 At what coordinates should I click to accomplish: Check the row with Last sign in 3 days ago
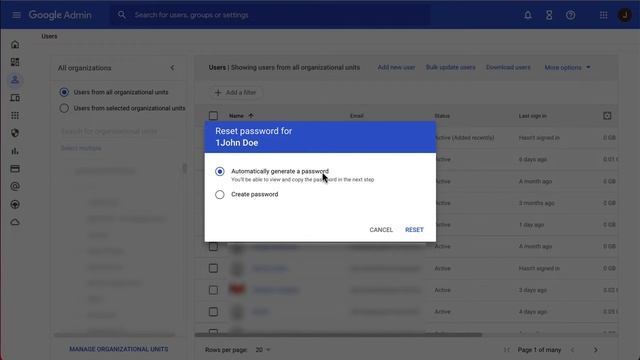[x=213, y=290]
